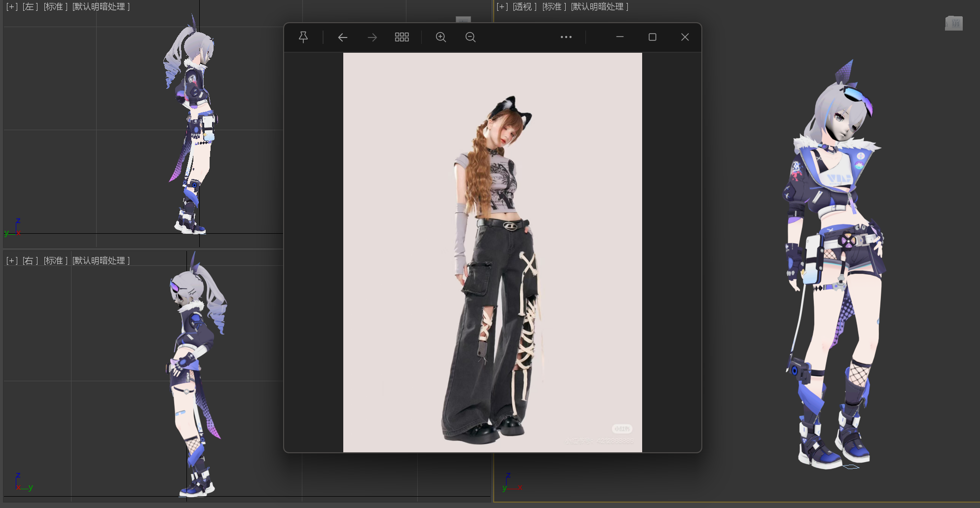The width and height of the screenshot is (980, 508).
Task: Click the ViewCube in the perspective viewport
Action: click(x=953, y=23)
